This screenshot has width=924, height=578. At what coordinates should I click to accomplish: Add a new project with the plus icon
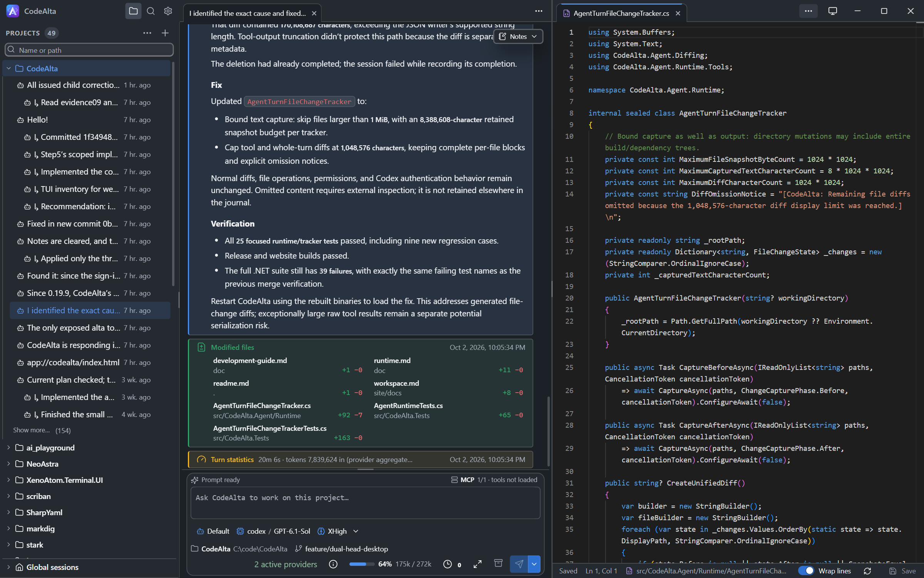pyautogui.click(x=165, y=33)
